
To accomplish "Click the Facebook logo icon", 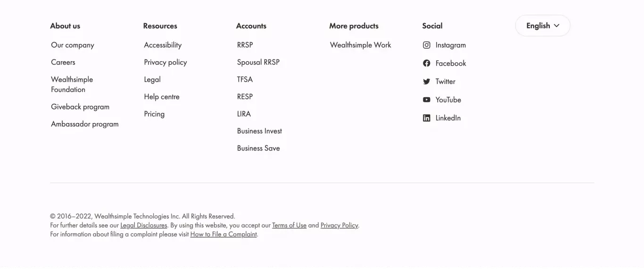I will coord(427,63).
